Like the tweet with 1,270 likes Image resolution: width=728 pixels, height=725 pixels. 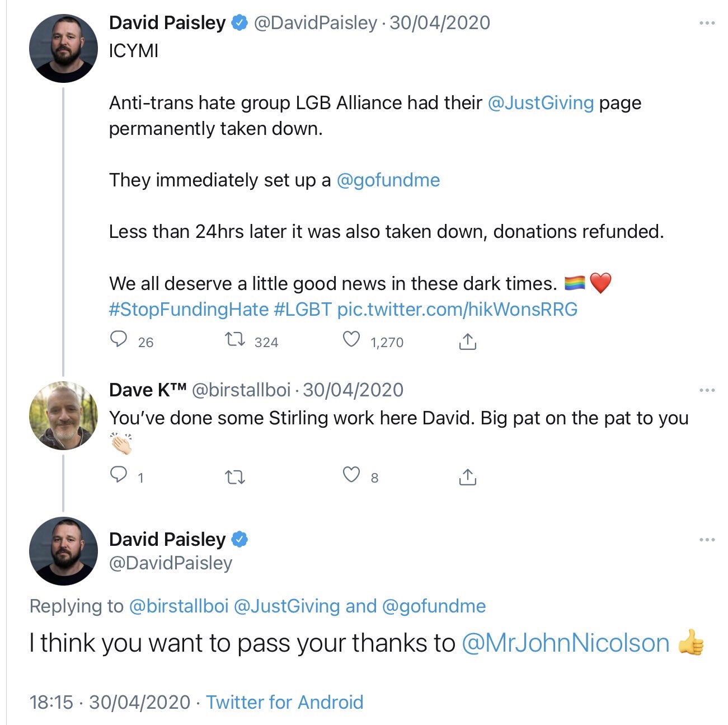351,340
